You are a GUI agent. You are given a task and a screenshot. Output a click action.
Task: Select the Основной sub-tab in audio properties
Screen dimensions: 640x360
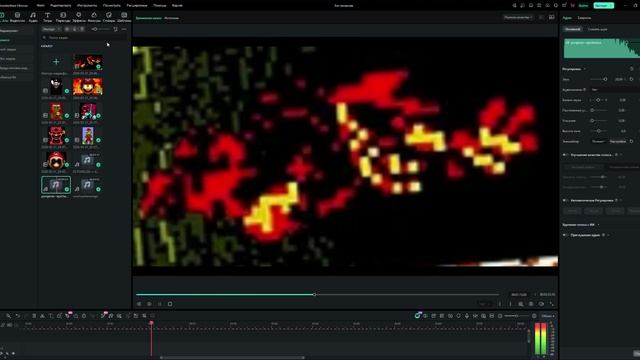[x=573, y=29]
